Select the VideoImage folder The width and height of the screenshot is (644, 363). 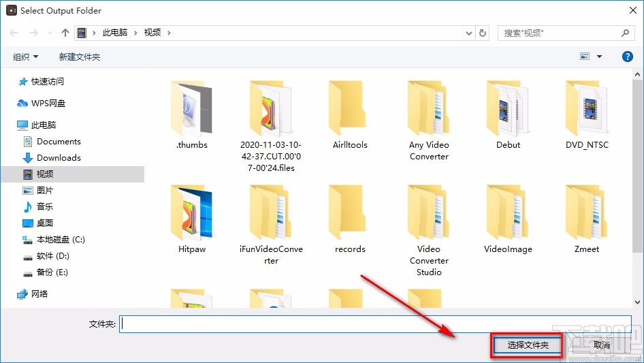tap(508, 219)
